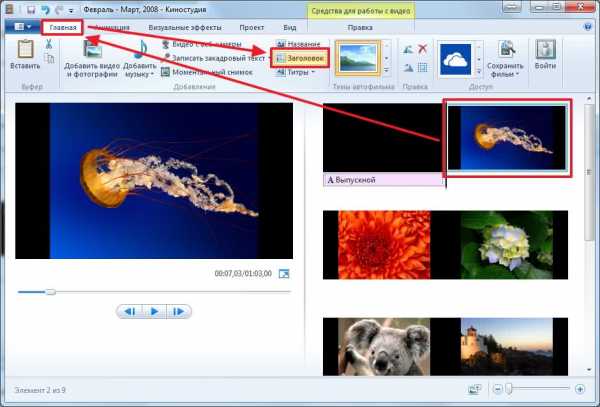Viewport: 600px width, 407px height.
Task: Click storyboard scroll up arrow
Action: click(589, 99)
